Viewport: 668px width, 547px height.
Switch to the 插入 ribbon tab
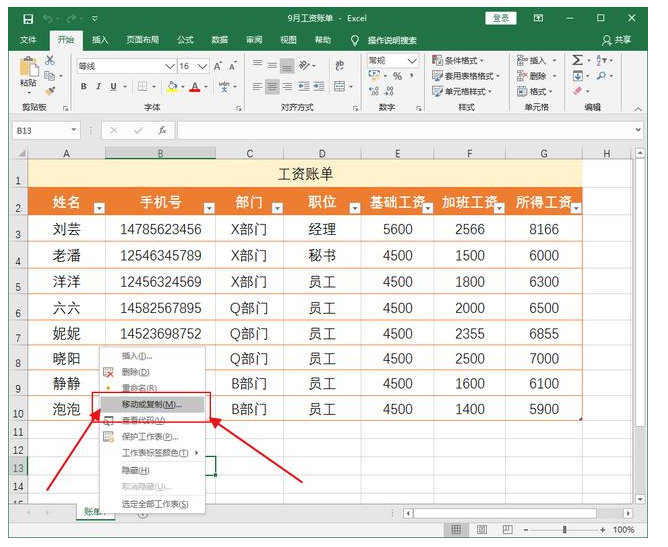[100, 40]
